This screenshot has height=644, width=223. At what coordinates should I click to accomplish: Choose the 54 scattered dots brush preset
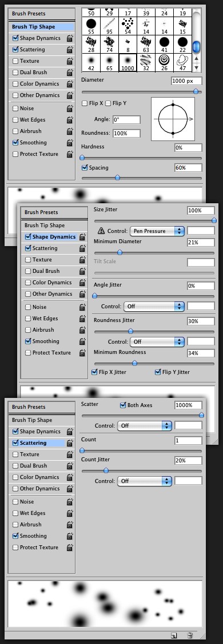click(x=128, y=26)
